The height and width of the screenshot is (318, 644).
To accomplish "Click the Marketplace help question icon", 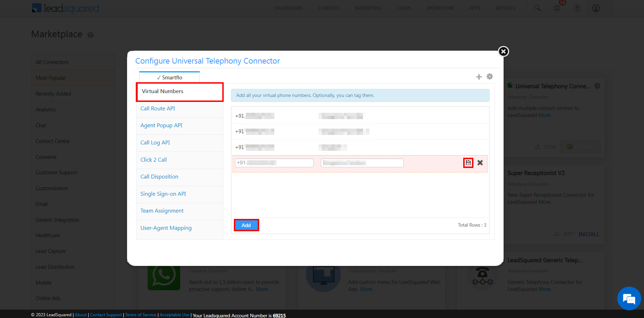I will click(90, 35).
